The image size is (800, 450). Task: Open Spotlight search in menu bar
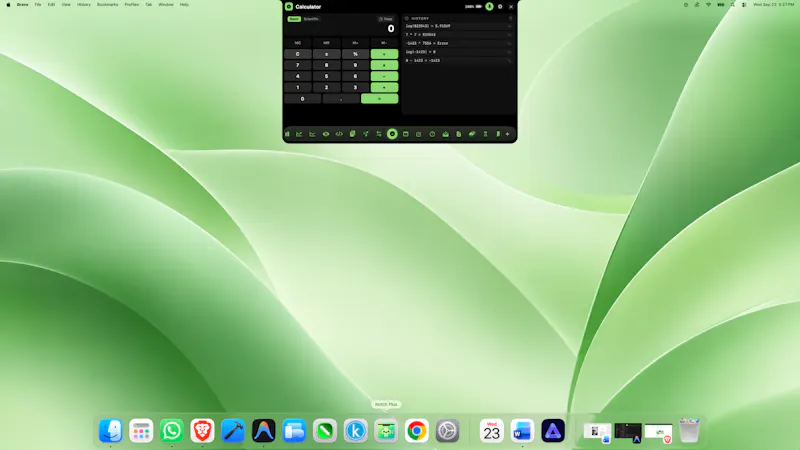point(733,5)
